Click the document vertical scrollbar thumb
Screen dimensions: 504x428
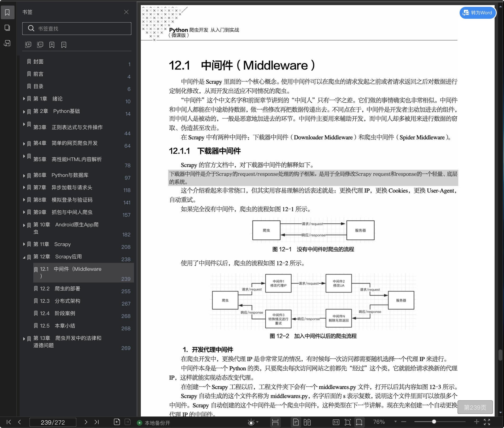[500, 355]
